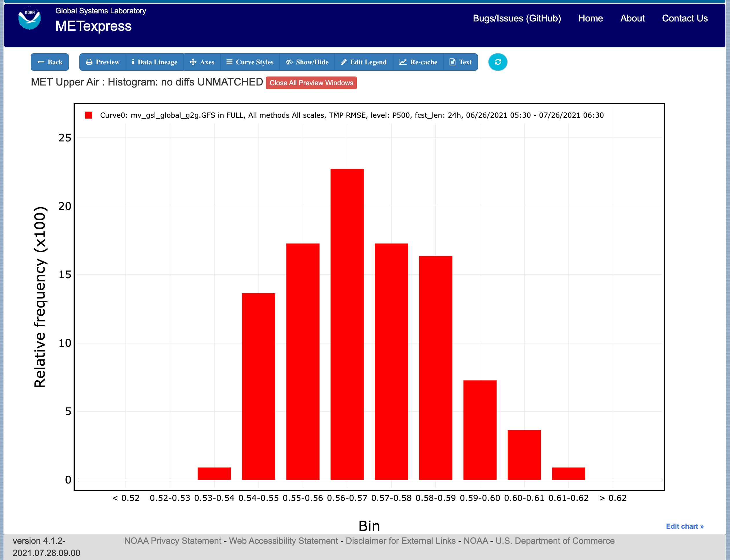Image resolution: width=730 pixels, height=560 pixels.
Task: Open Data Lineage info button
Action: point(155,62)
